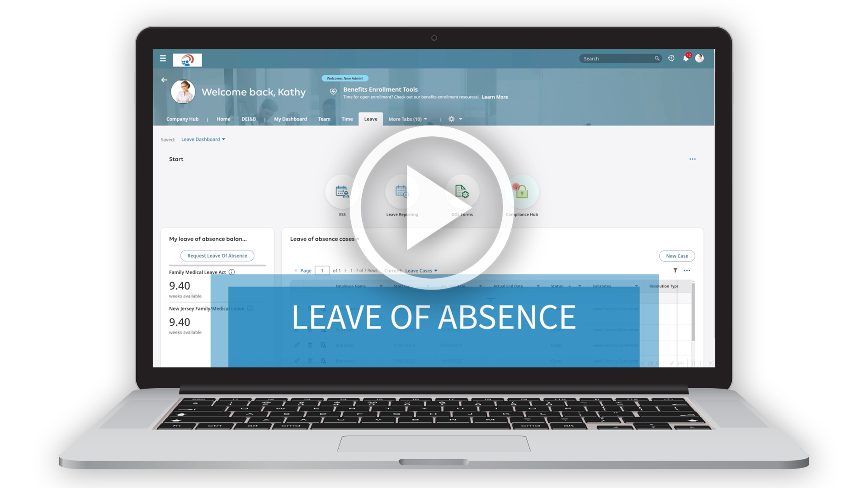Click Request Leave Of Absence button

(217, 256)
